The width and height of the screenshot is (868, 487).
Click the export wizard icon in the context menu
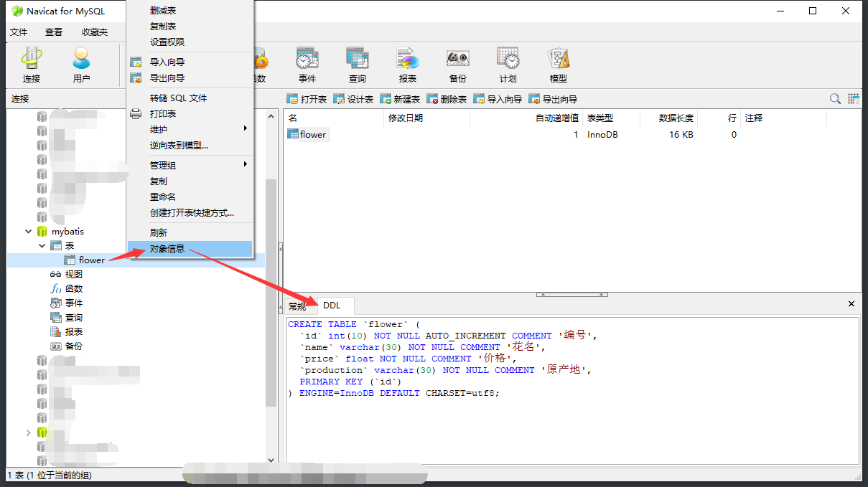coord(136,77)
